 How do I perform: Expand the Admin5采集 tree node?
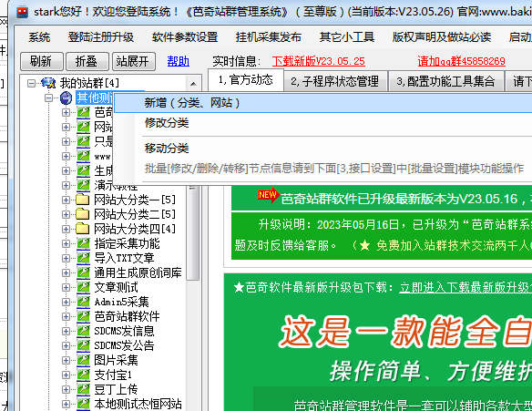coord(66,302)
